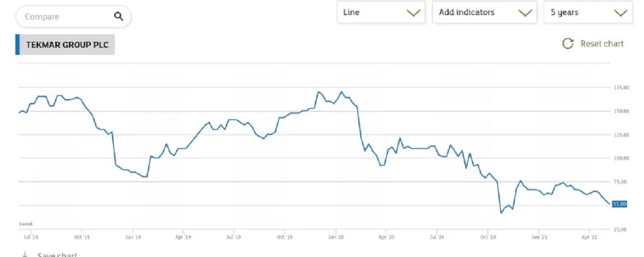Image resolution: width=644 pixels, height=257 pixels.
Task: Click the Reset chart text link
Action: point(602,44)
